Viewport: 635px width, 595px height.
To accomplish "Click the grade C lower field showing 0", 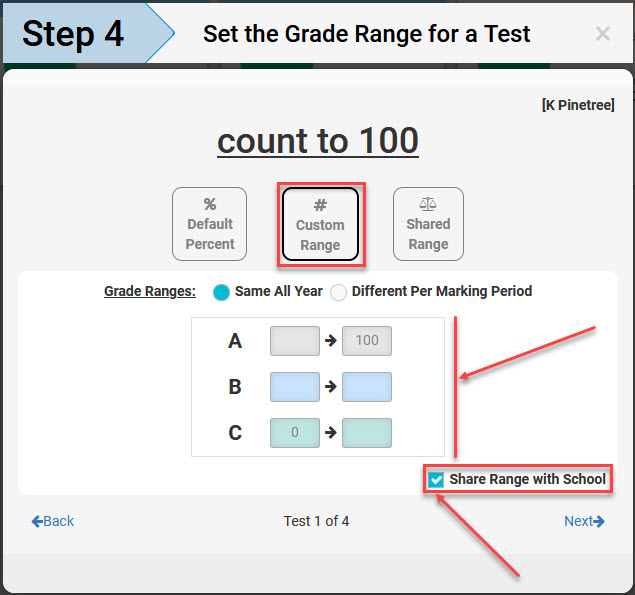I will point(295,433).
